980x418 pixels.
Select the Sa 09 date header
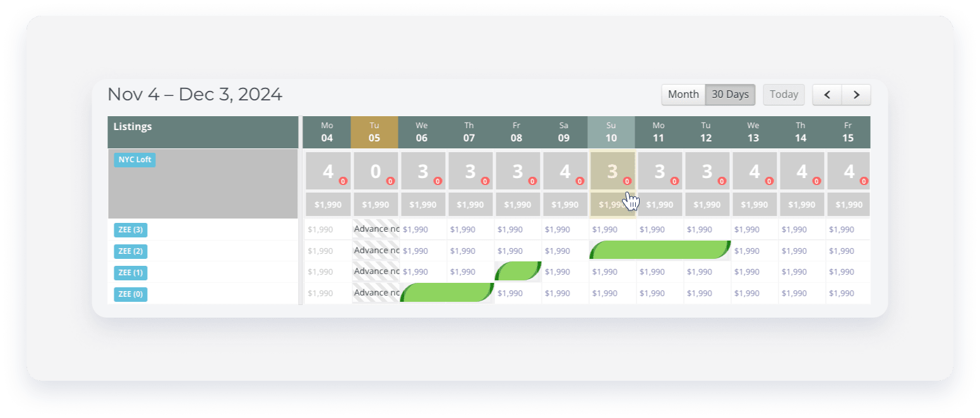[564, 132]
